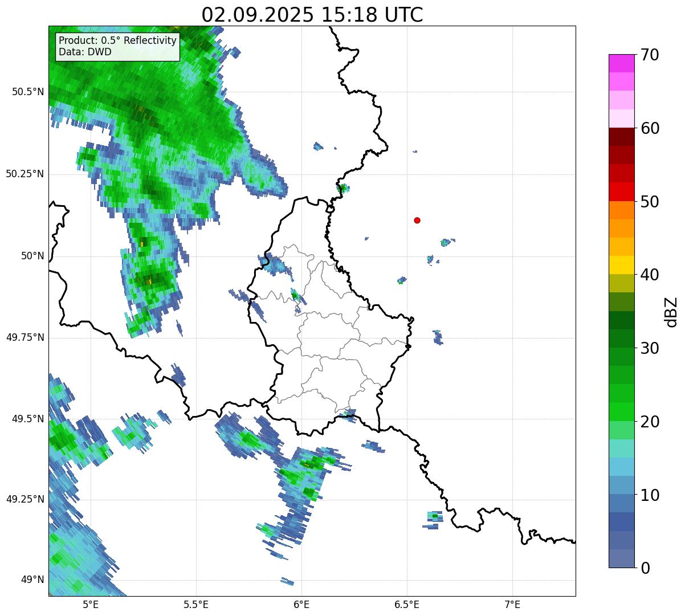Click the longitude label "5°E"
The height and width of the screenshot is (616, 685).
tap(91, 604)
